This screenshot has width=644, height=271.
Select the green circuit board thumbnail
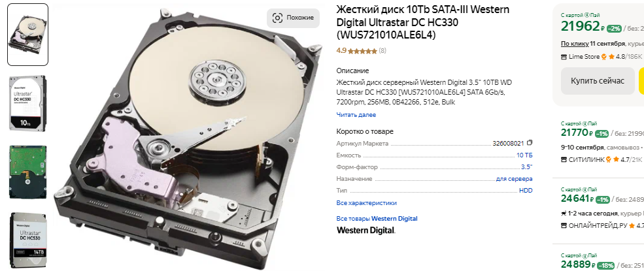click(28, 172)
